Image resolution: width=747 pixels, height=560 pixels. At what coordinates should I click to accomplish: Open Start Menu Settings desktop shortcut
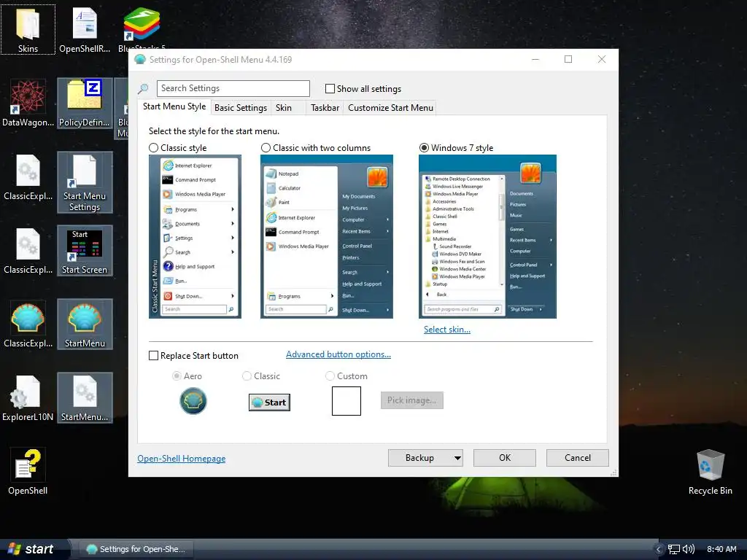85,182
